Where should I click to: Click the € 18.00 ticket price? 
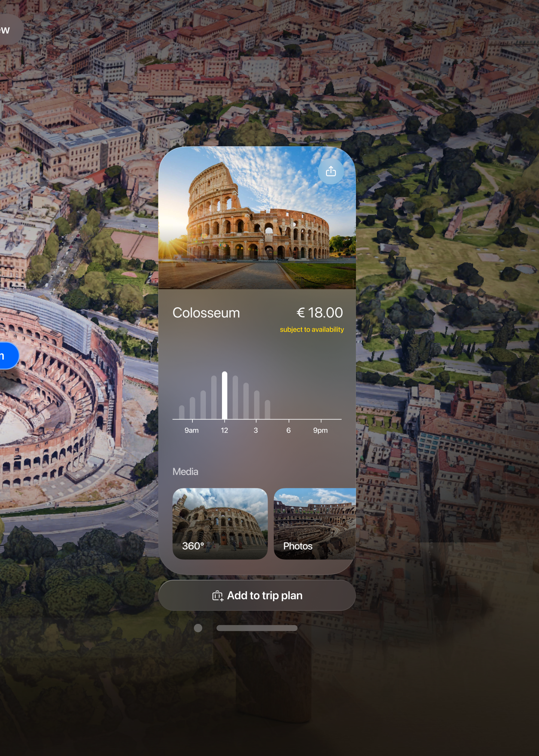tap(320, 313)
